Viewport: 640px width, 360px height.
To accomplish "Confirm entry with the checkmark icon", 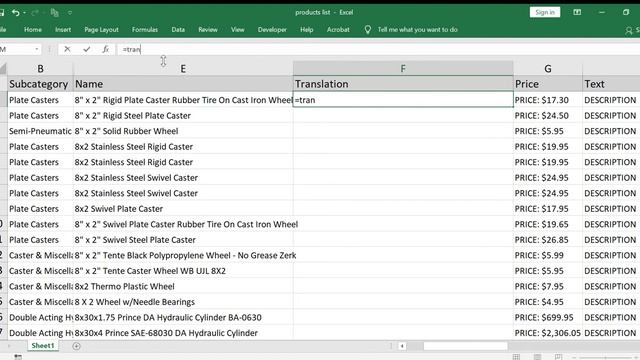I will pos(87,49).
